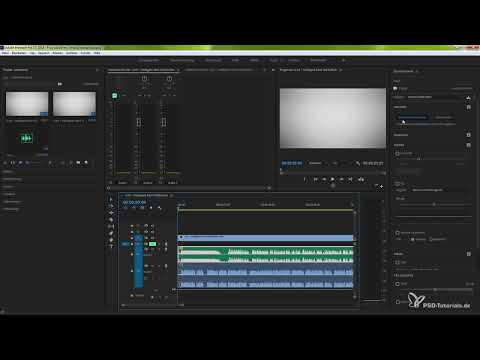
Task: Toggle Linked Selection icon in the timeline header
Action: [142, 208]
